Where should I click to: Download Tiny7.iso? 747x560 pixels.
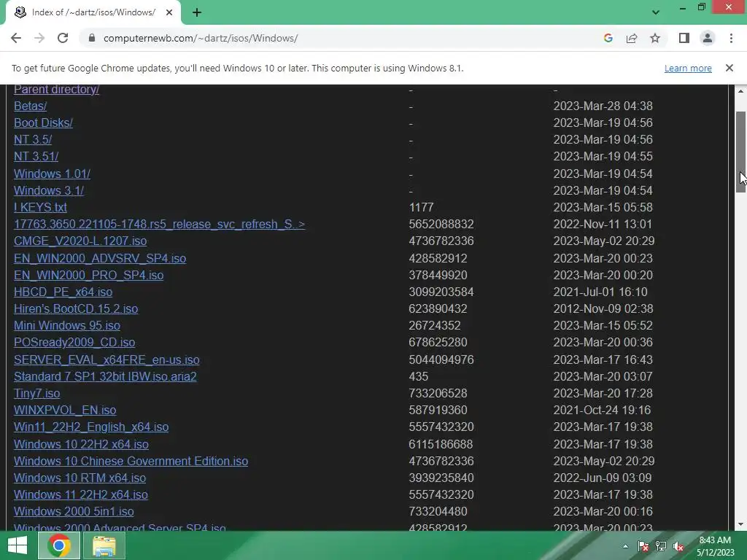pos(36,393)
